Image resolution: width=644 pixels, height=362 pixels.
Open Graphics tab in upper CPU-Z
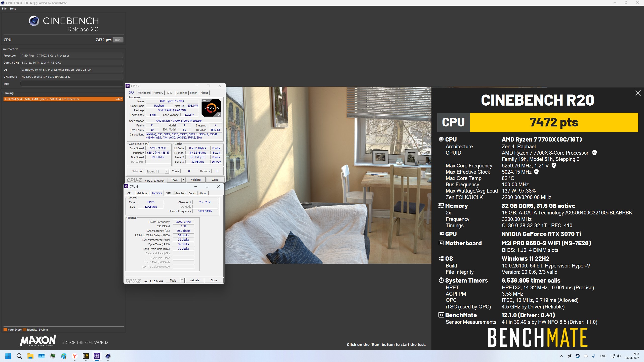click(182, 93)
